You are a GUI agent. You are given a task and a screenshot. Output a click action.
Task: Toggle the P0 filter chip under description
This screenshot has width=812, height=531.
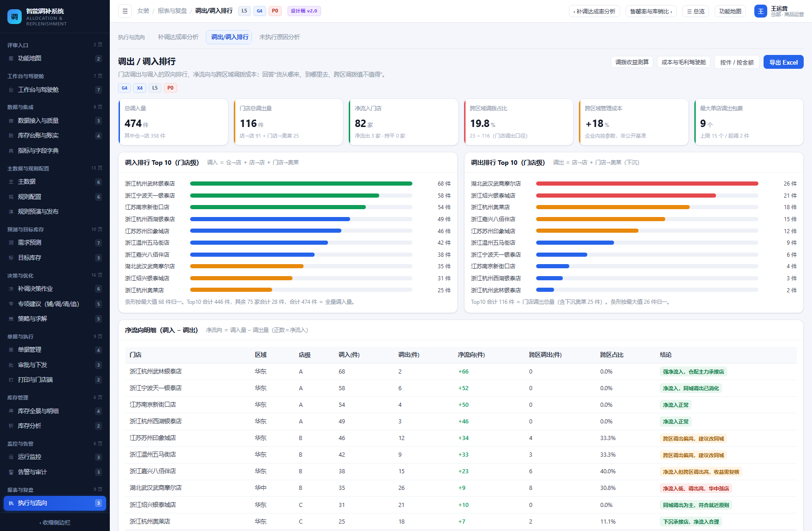pos(170,88)
